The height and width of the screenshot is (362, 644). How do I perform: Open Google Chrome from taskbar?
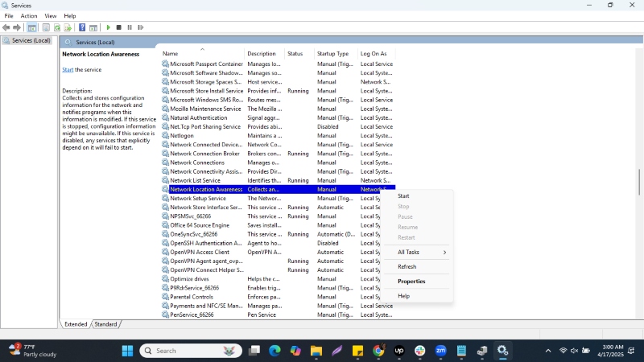[378, 351]
